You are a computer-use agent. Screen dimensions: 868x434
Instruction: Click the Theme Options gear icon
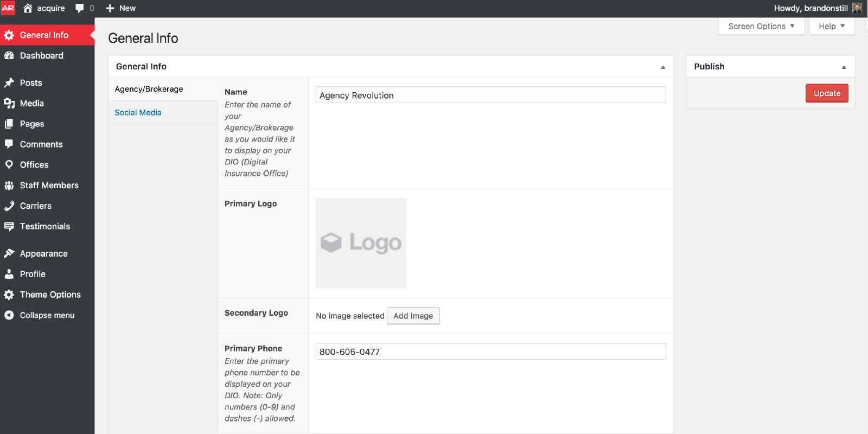9,295
